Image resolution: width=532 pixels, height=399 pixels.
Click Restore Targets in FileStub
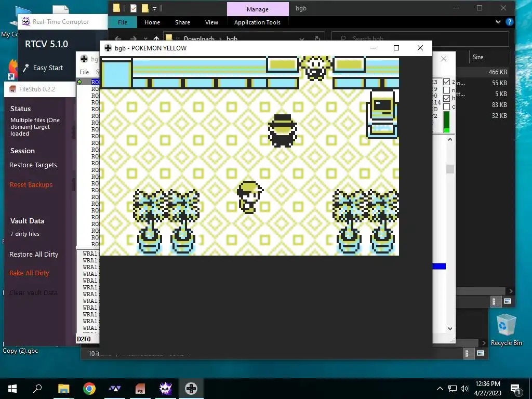pos(33,165)
